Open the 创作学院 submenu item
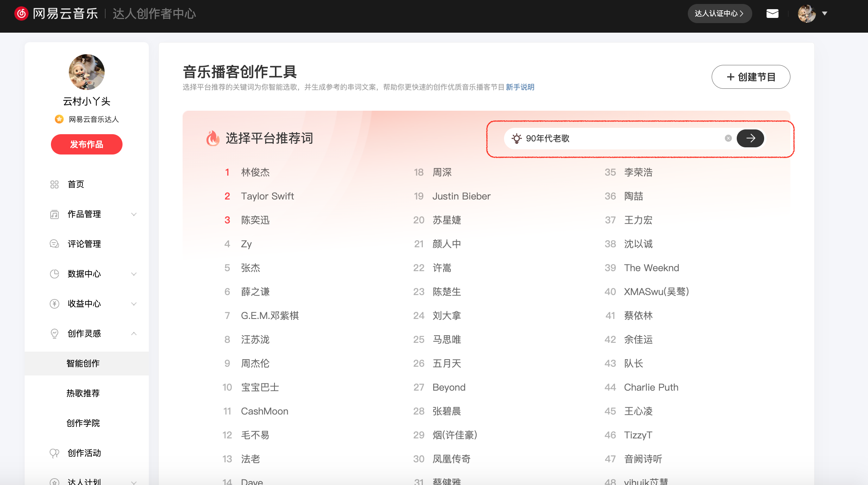 [83, 423]
